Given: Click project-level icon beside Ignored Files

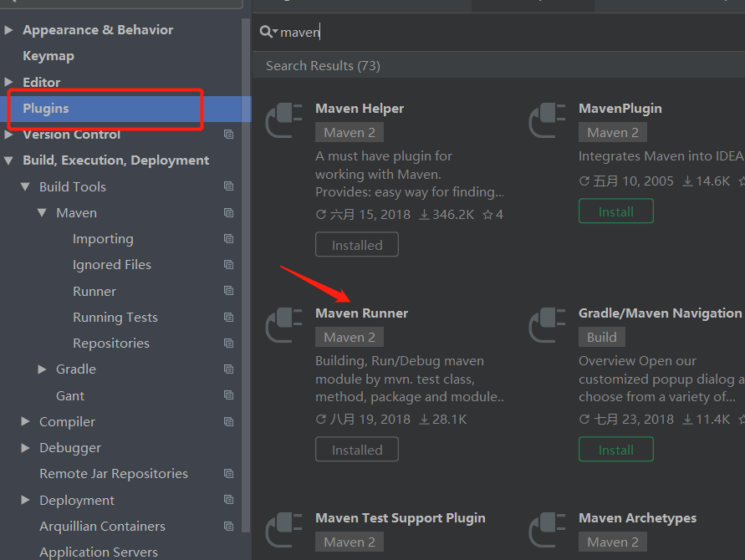Looking at the screenshot, I should point(228,265).
